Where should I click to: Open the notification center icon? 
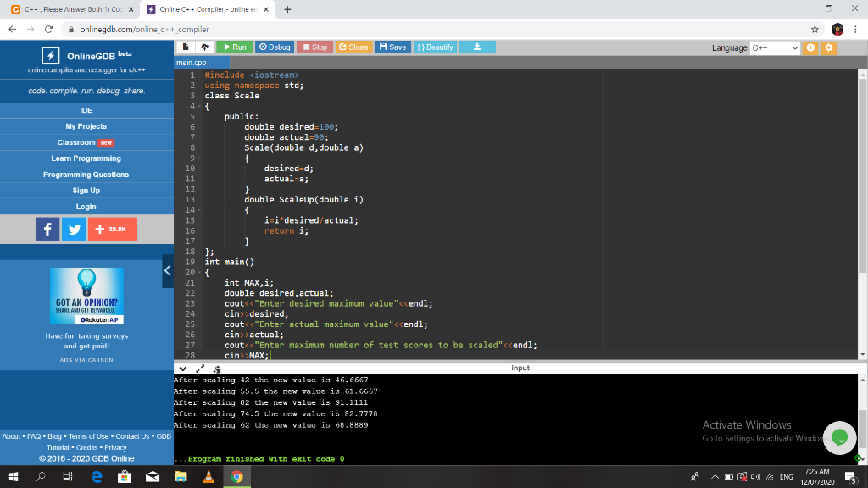click(x=851, y=476)
